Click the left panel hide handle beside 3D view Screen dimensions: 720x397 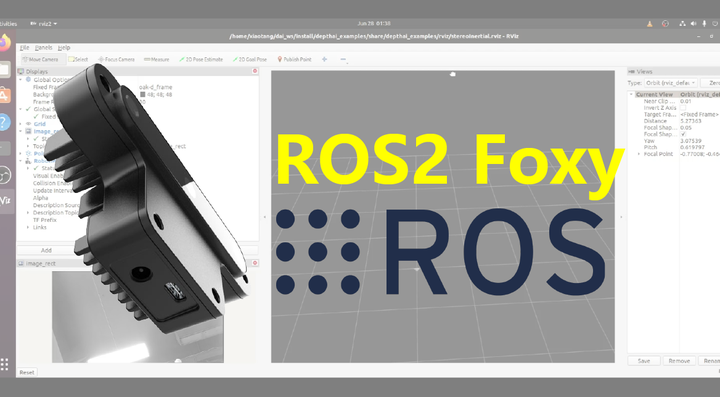[x=264, y=217]
